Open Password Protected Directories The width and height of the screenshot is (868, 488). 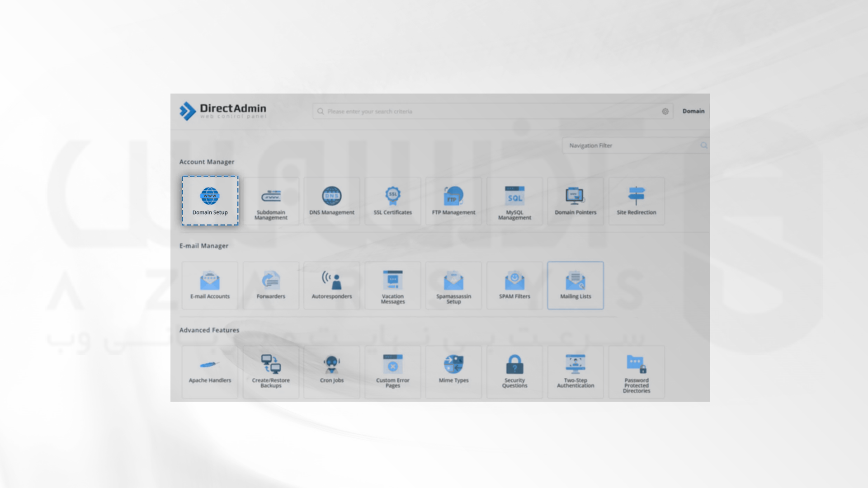coord(637,372)
